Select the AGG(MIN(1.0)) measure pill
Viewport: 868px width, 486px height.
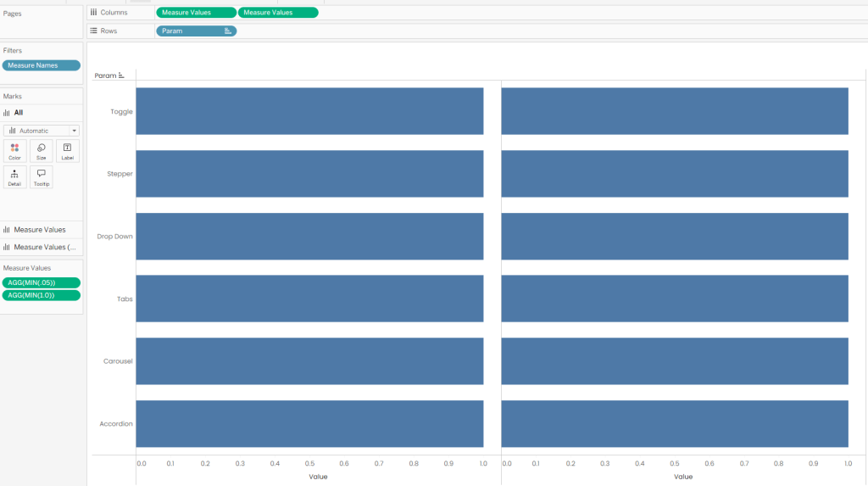click(42, 295)
